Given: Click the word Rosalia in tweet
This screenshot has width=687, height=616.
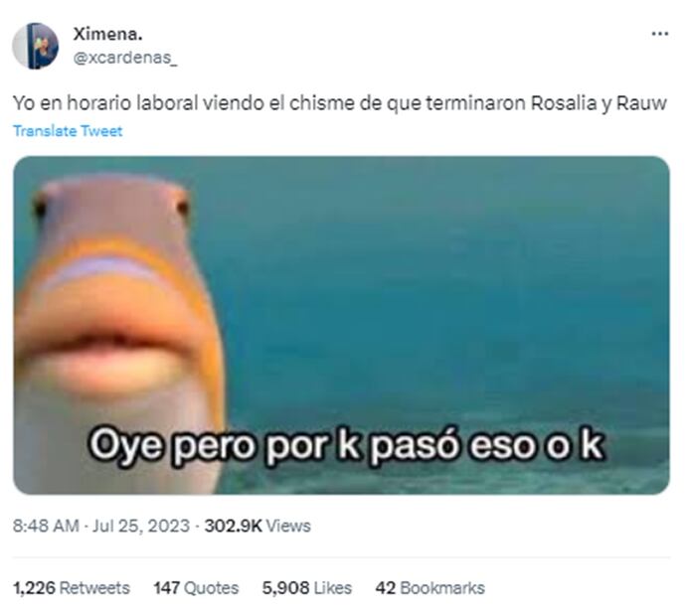Looking at the screenshot, I should pos(564,103).
